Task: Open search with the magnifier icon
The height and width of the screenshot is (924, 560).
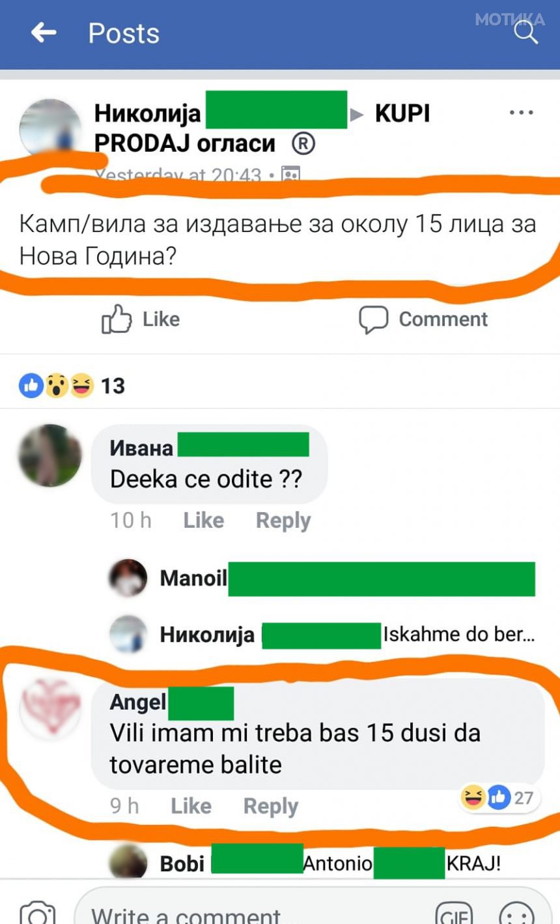Action: [x=525, y=32]
